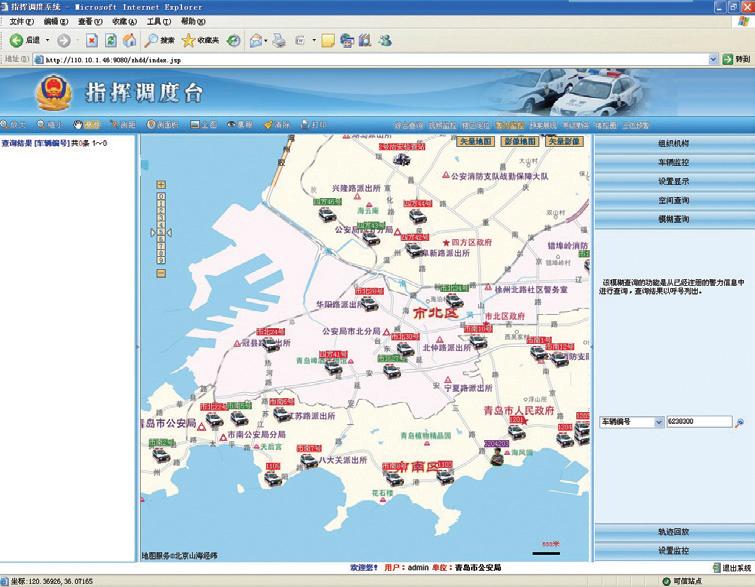Click the IE home button
The image size is (755, 587).
(130, 40)
